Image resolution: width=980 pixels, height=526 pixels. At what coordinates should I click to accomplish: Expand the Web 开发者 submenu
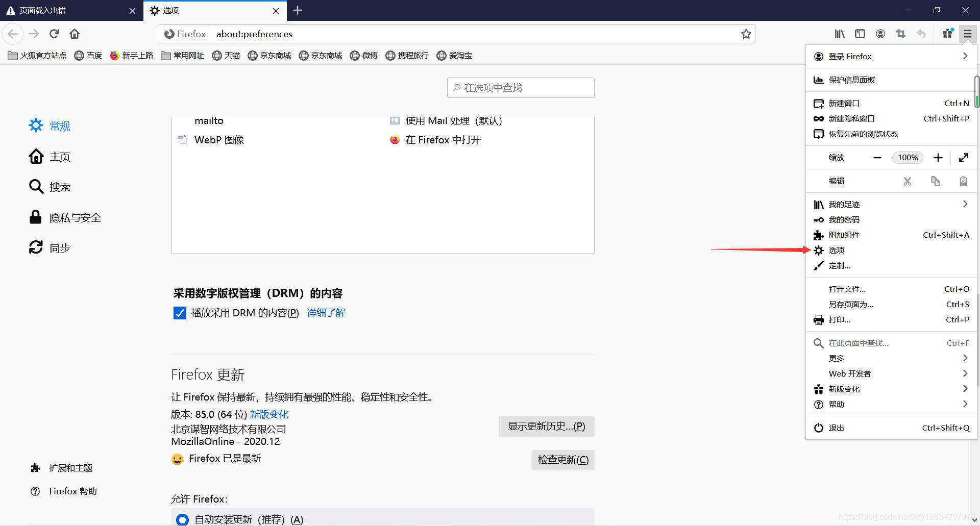click(891, 373)
